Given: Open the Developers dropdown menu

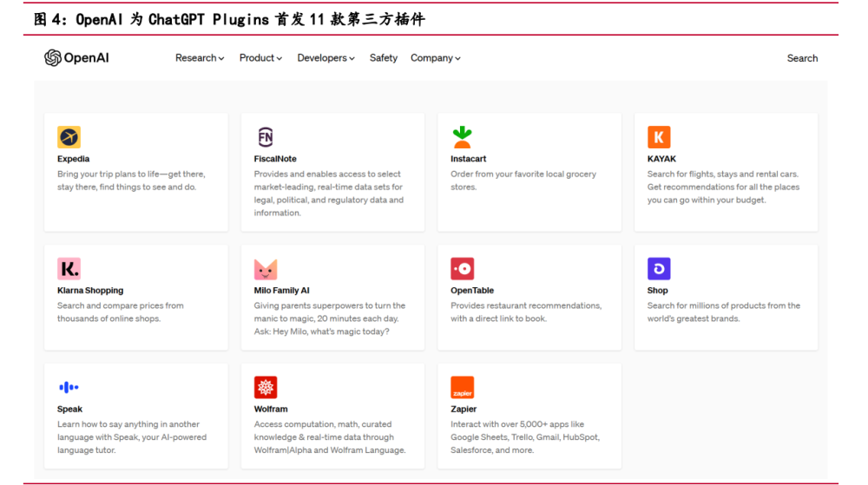Looking at the screenshot, I should 325,58.
